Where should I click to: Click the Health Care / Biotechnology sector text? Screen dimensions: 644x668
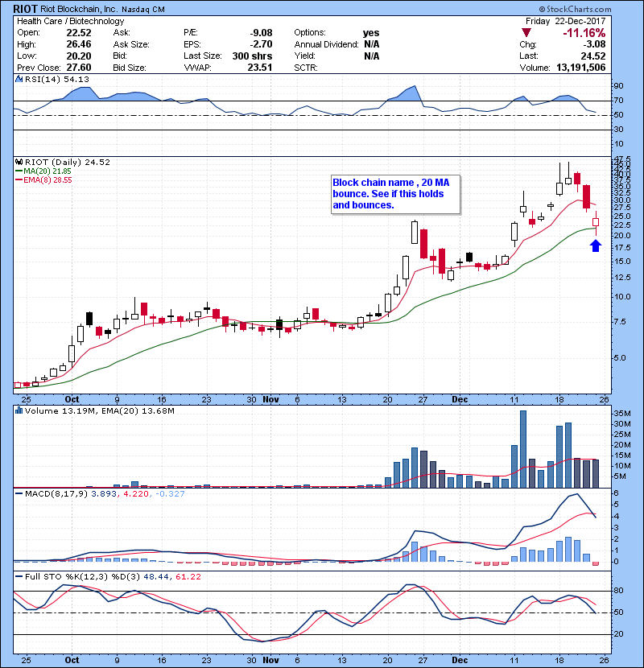click(71, 21)
